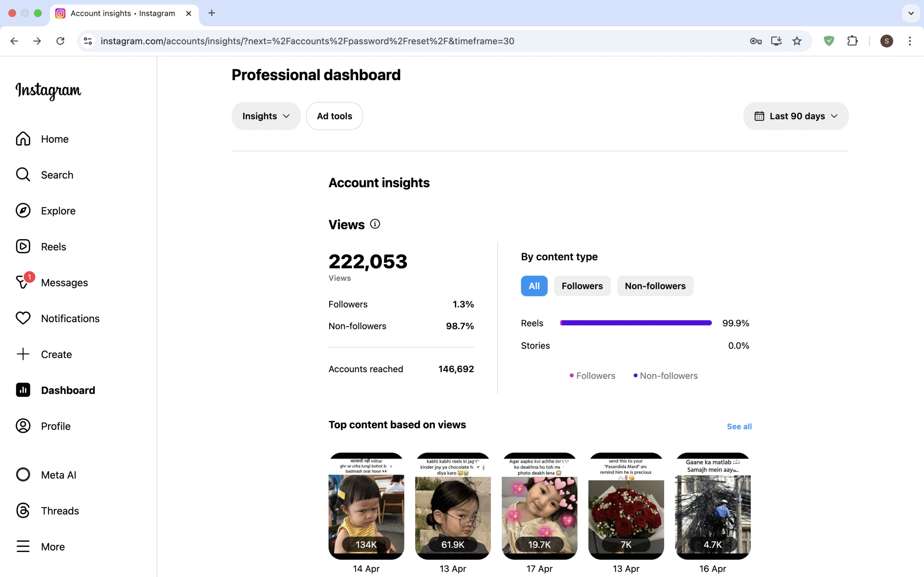
Task: Select the All content filter
Action: [534, 286]
